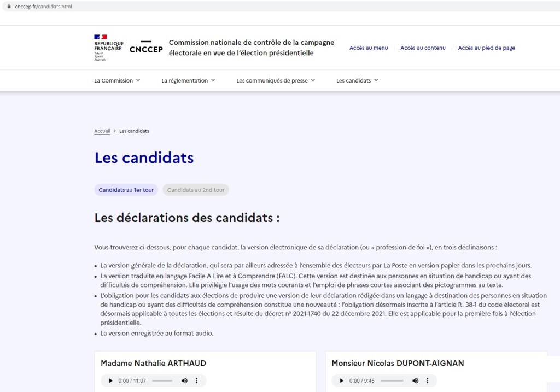Image resolution: width=560 pixels, height=392 pixels.
Task: Open the Les candidats navigation menu
Action: (356, 80)
